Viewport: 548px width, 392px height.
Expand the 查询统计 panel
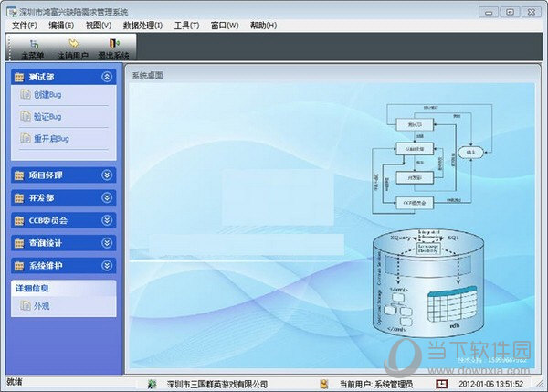click(x=107, y=243)
